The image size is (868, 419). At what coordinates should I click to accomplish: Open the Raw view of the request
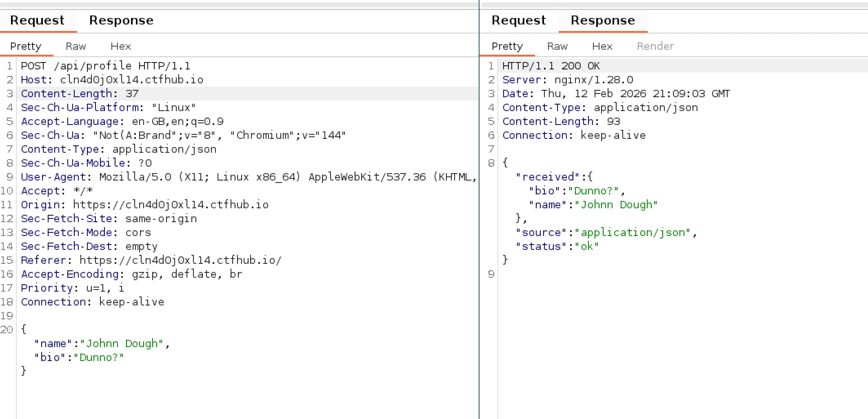[x=76, y=46]
